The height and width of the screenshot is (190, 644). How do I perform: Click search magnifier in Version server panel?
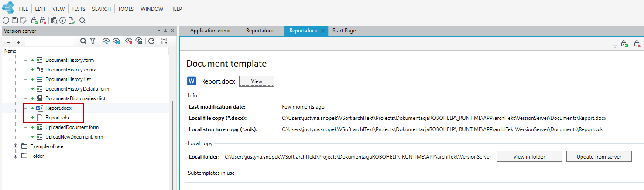click(83, 41)
